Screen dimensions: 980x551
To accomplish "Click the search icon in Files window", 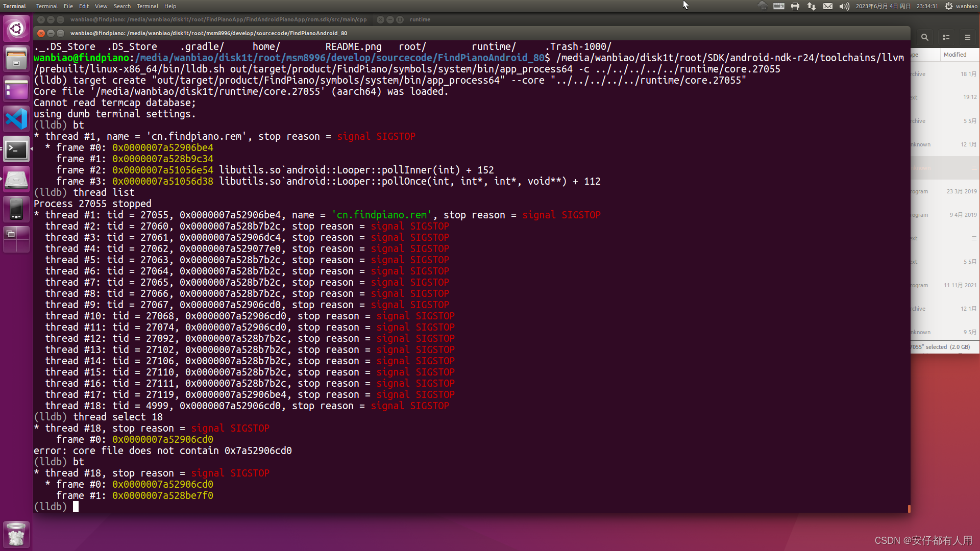I will [925, 37].
